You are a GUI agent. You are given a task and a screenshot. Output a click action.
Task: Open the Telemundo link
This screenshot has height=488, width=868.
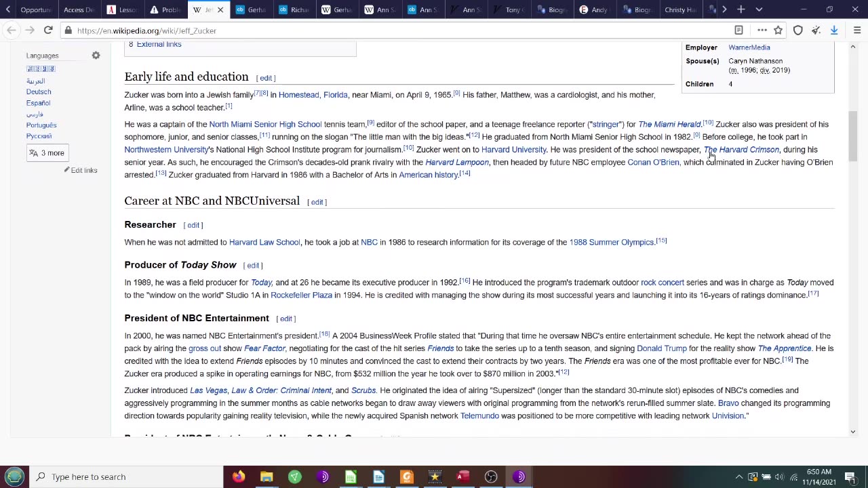click(x=479, y=416)
